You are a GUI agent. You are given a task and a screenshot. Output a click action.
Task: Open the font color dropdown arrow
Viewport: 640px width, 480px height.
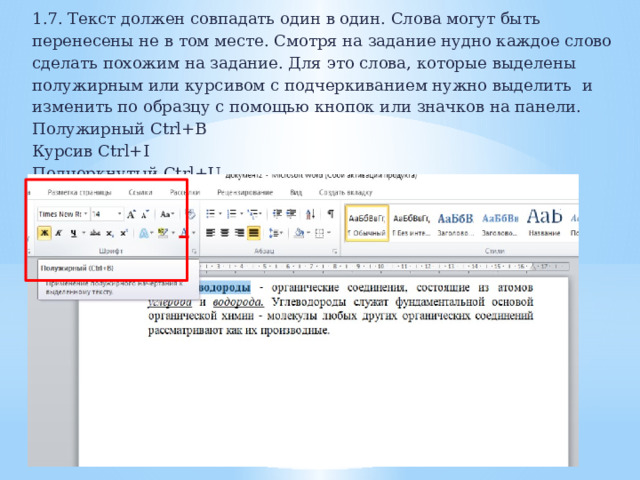point(193,233)
